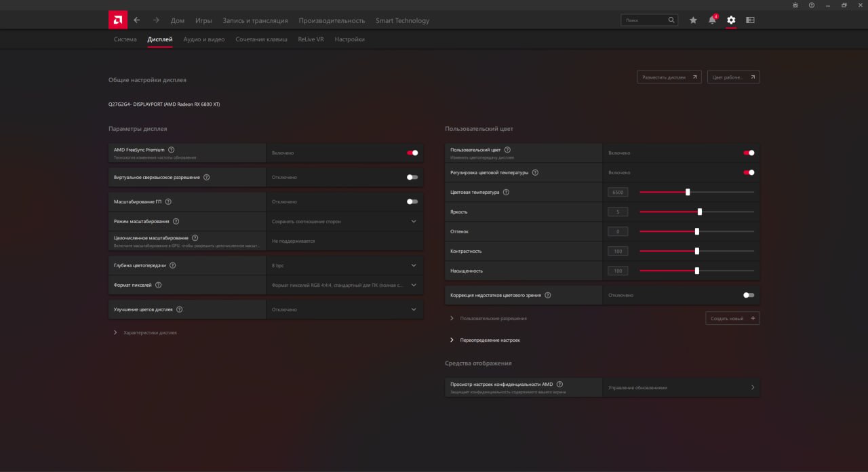Click the forward arrow icon
This screenshot has width=868, height=472.
pos(157,20)
